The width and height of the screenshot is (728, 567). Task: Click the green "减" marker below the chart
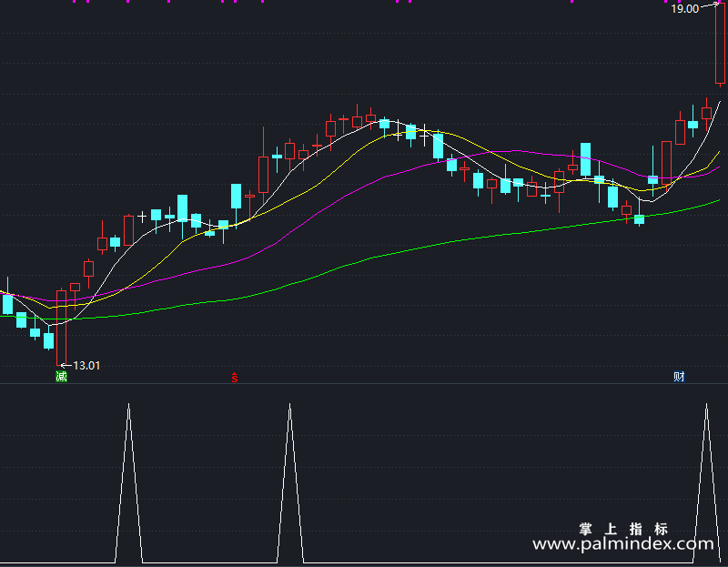pos(61,376)
